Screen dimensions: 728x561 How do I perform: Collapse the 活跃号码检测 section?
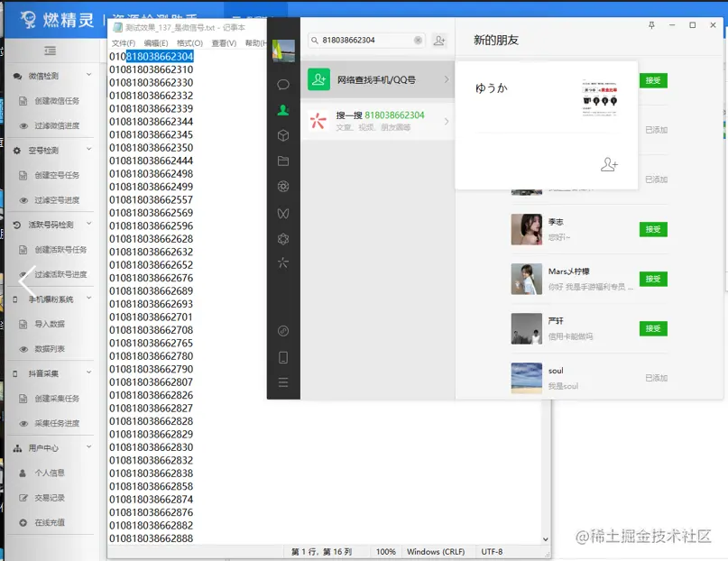pos(88,224)
